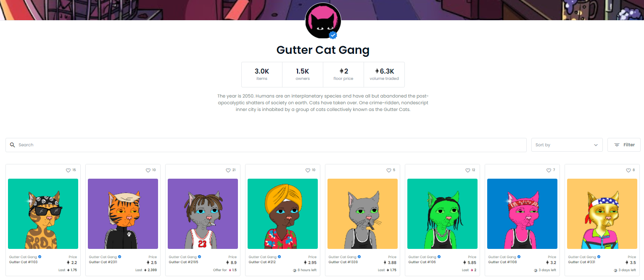Tap heart icon on Gutter Cat #212 card
The image size is (644, 280).
pyautogui.click(x=308, y=170)
